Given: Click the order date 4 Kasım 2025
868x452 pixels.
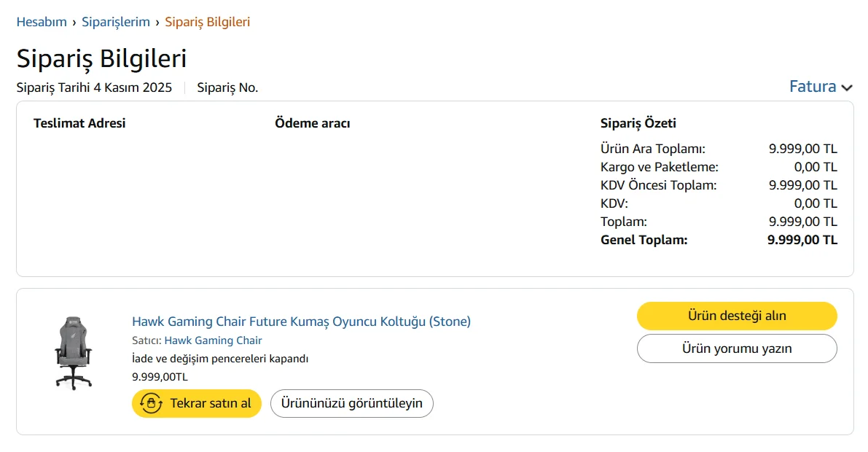Looking at the screenshot, I should click(133, 87).
